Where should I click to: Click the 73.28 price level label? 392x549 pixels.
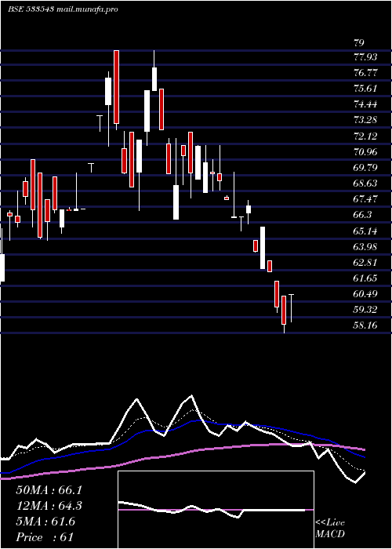click(365, 120)
